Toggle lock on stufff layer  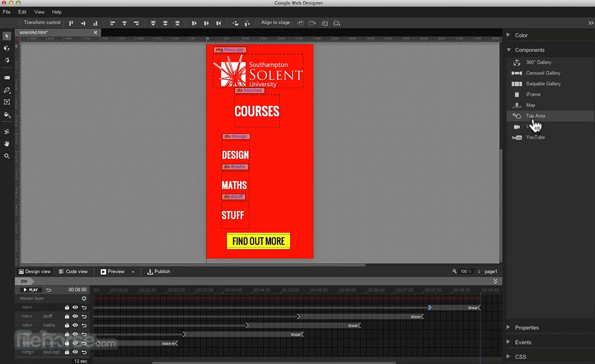[x=67, y=317]
